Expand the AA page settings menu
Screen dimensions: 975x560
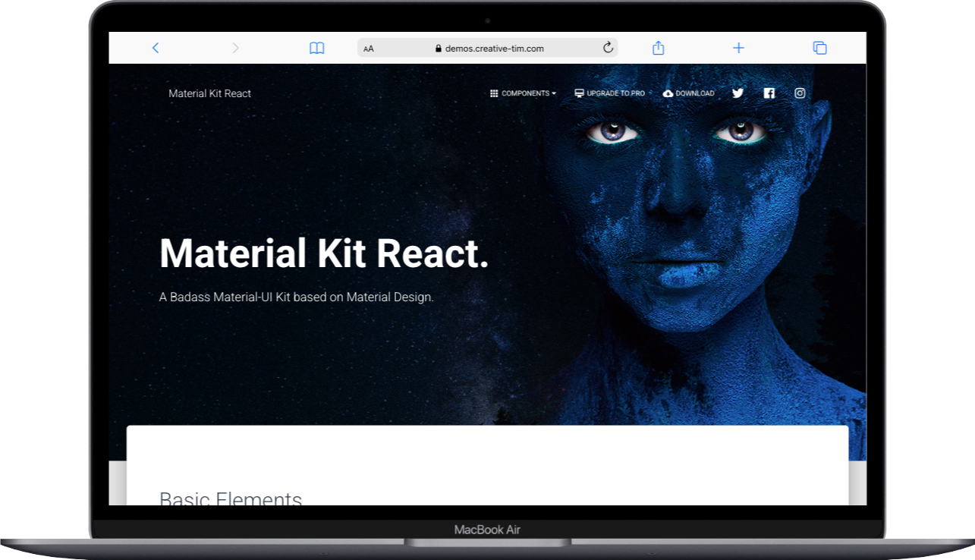369,48
